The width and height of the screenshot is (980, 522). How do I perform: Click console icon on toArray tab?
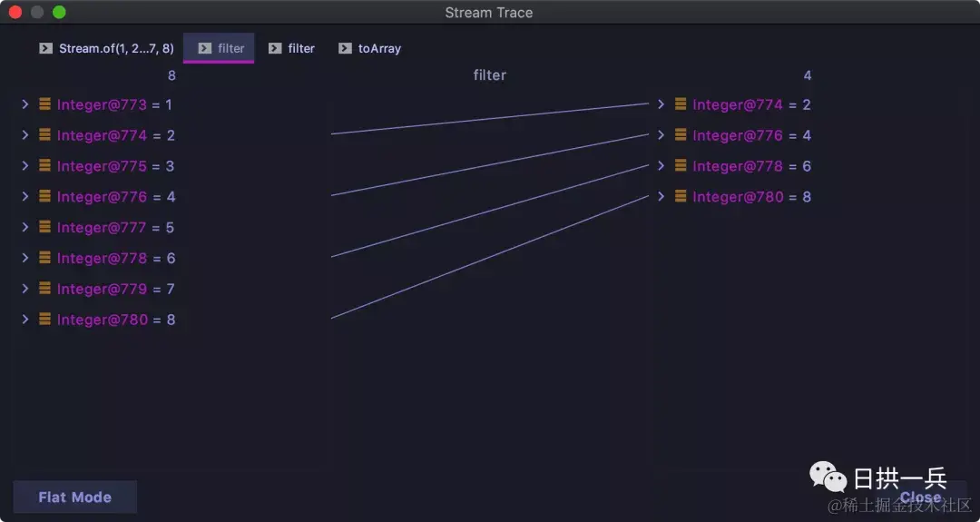pos(345,48)
